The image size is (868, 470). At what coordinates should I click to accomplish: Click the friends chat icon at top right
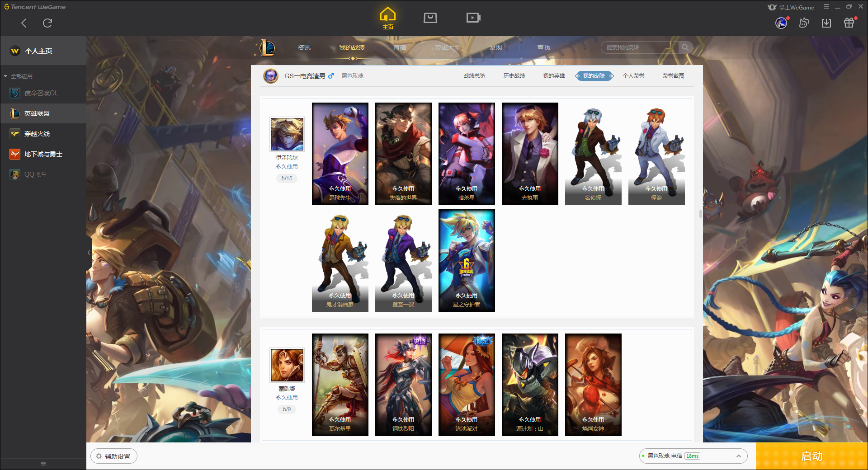click(x=804, y=23)
